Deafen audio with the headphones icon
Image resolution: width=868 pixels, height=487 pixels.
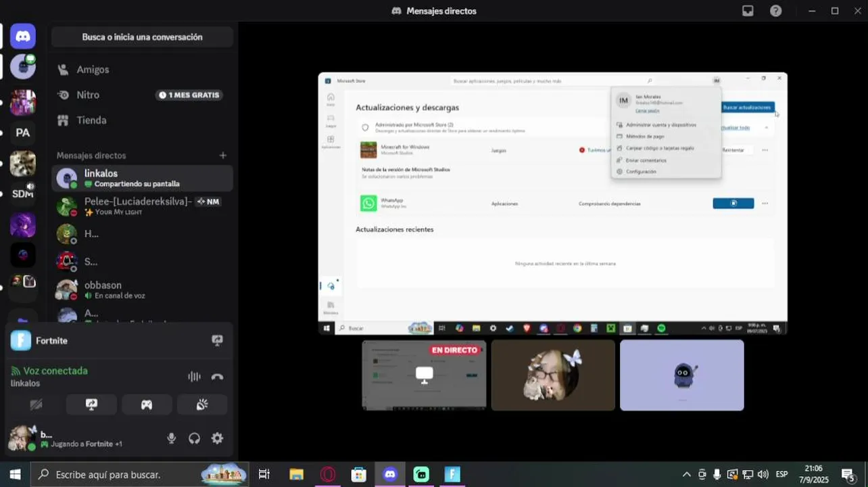[195, 438]
